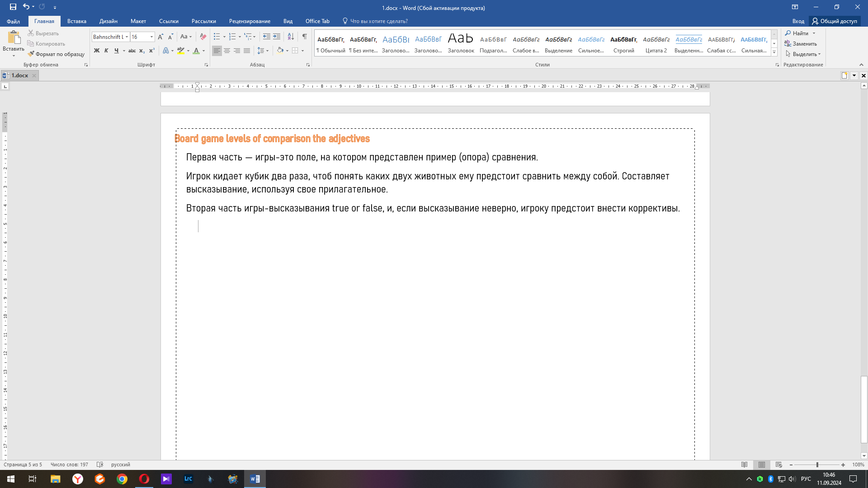Switch to the Дизайн tab
The height and width of the screenshot is (488, 868).
(x=108, y=21)
